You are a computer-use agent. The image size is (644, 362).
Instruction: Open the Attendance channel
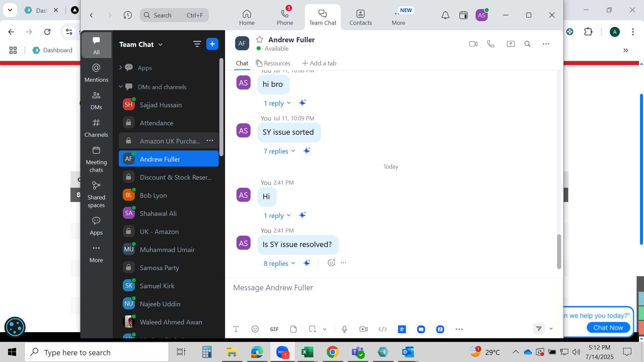(x=168, y=123)
